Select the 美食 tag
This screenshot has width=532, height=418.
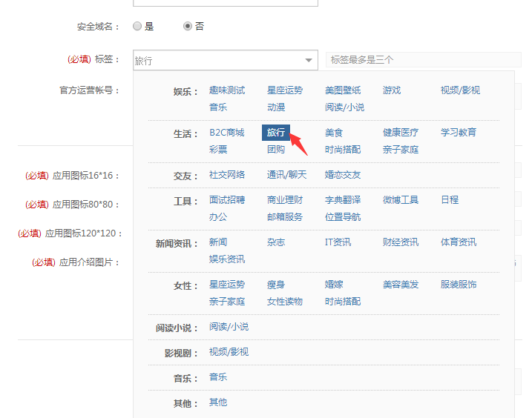pyautogui.click(x=334, y=133)
